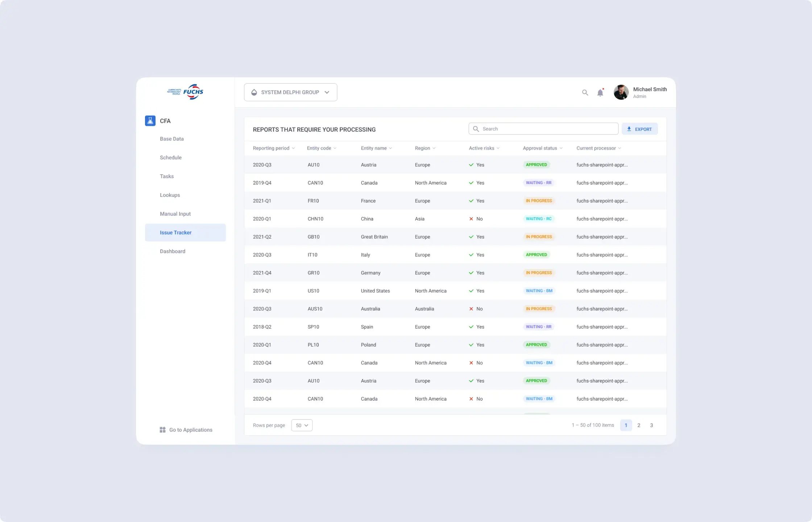This screenshot has width=812, height=522.
Task: Toggle active risk status for Australia row
Action: 471,308
